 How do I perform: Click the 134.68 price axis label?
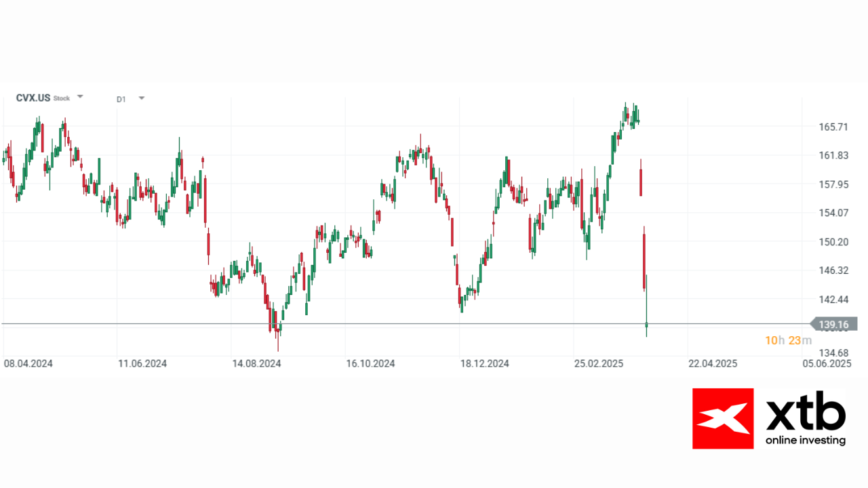833,352
